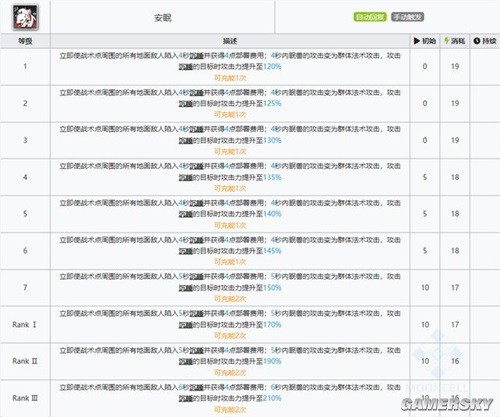Select the 描述 column header

230,41
